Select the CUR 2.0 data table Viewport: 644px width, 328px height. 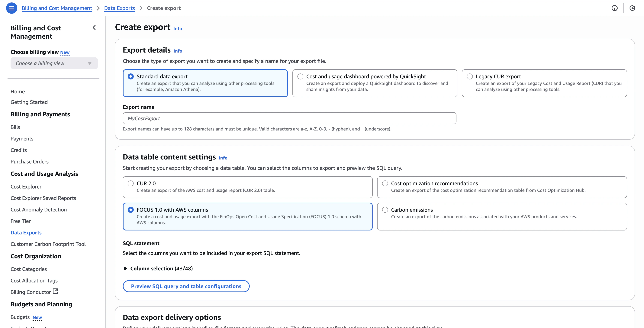[130, 183]
